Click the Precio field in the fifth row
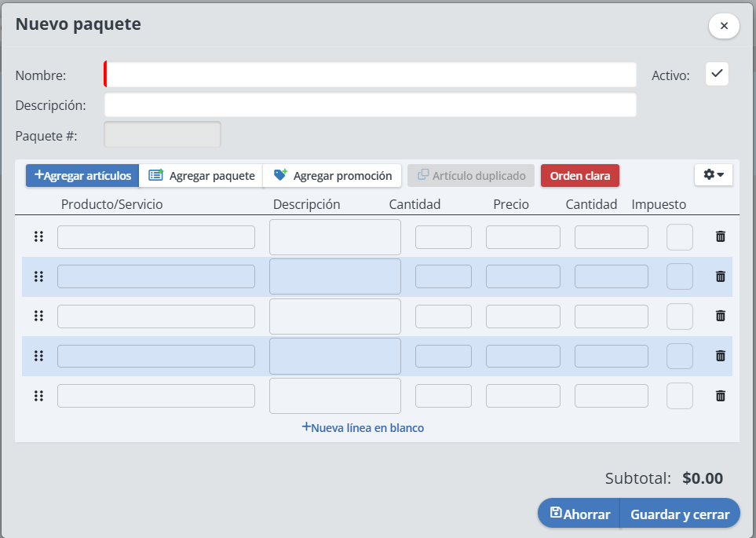This screenshot has height=538, width=756. 523,396
